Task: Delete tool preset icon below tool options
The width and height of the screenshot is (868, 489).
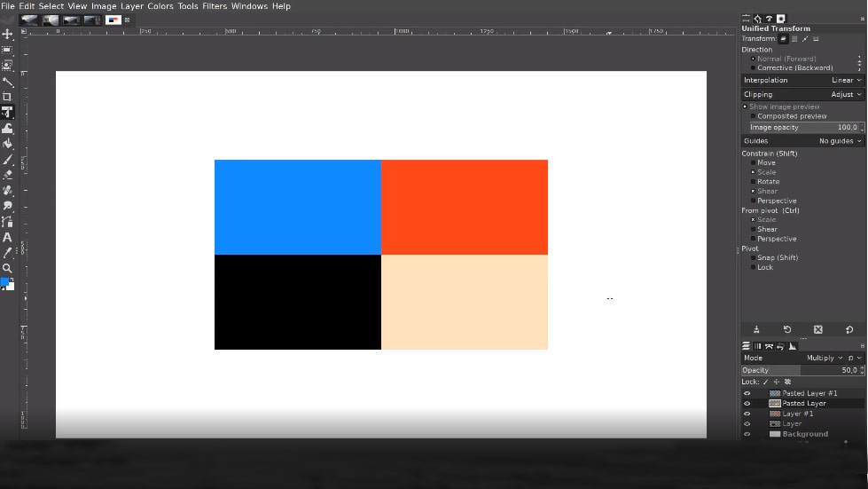Action: pos(818,329)
